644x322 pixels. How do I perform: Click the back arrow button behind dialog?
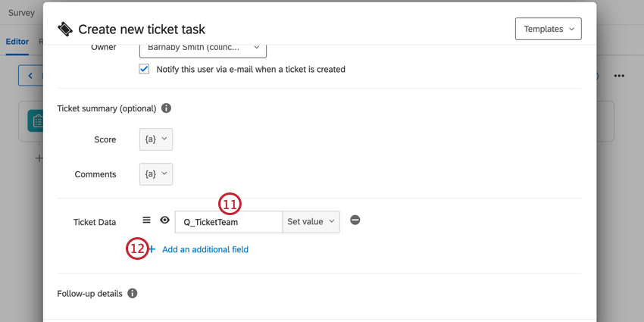(30, 76)
